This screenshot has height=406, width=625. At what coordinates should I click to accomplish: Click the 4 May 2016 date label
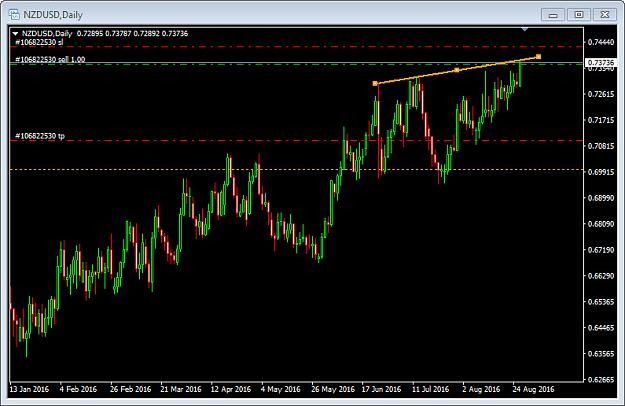(281, 389)
